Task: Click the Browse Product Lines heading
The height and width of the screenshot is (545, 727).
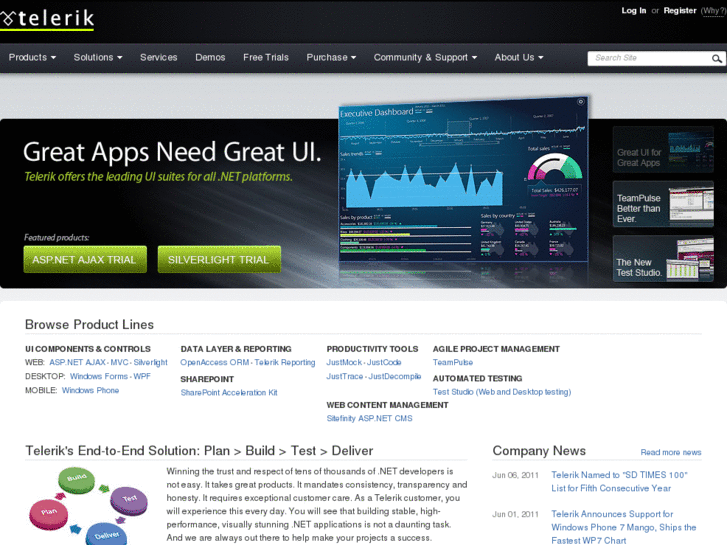Action: [89, 324]
